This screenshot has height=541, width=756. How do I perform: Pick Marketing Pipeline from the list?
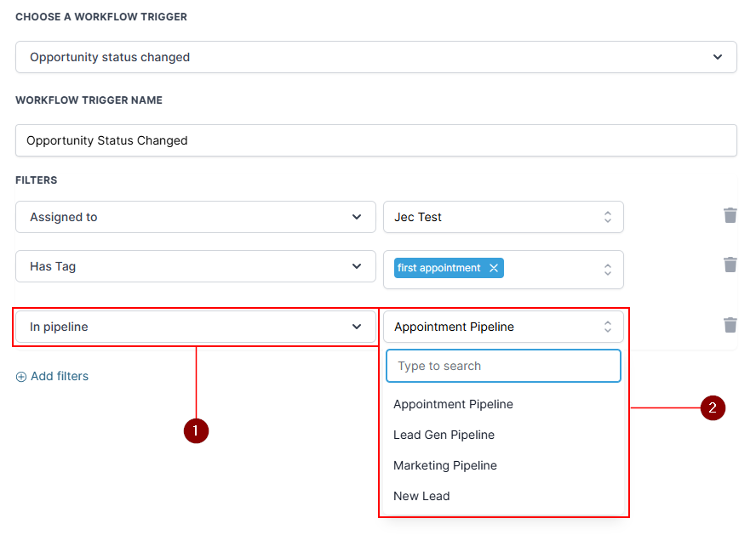445,465
